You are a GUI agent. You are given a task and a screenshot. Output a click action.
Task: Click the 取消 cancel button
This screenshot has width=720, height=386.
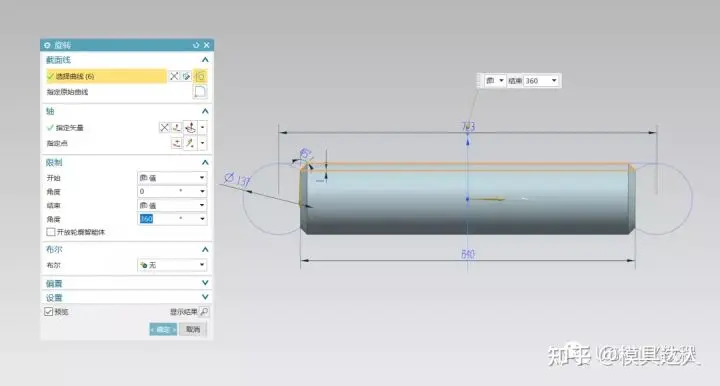pyautogui.click(x=193, y=329)
